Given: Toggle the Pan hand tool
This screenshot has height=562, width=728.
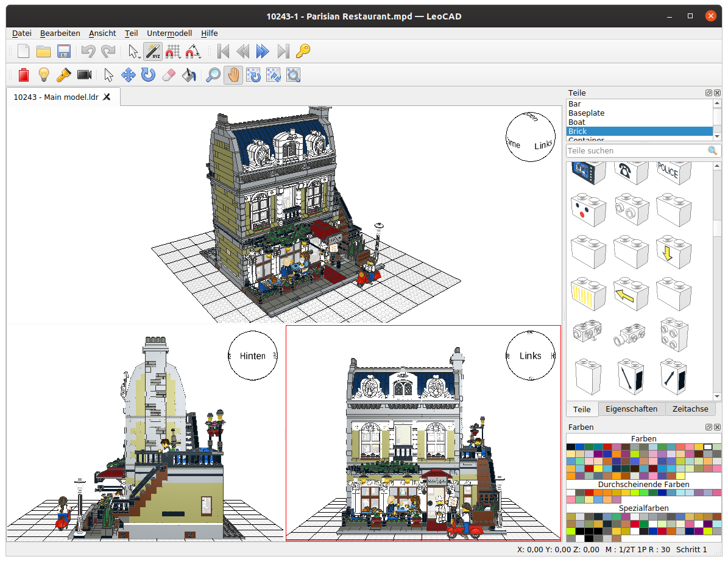Looking at the screenshot, I should tap(233, 75).
